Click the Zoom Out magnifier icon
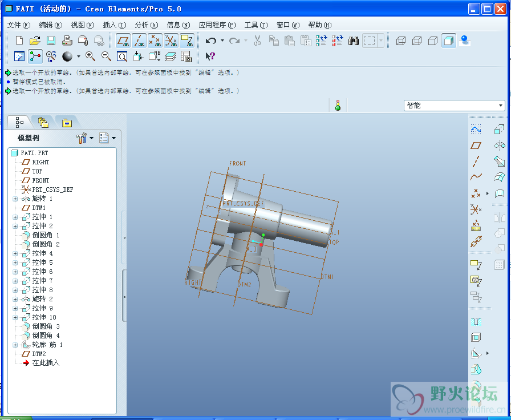The height and width of the screenshot is (420, 511). click(106, 56)
